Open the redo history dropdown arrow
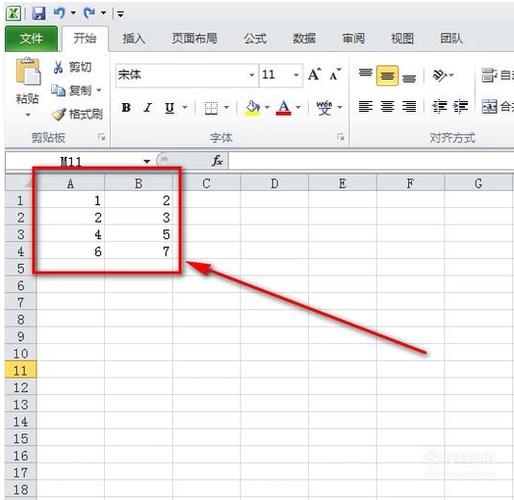 point(103,13)
